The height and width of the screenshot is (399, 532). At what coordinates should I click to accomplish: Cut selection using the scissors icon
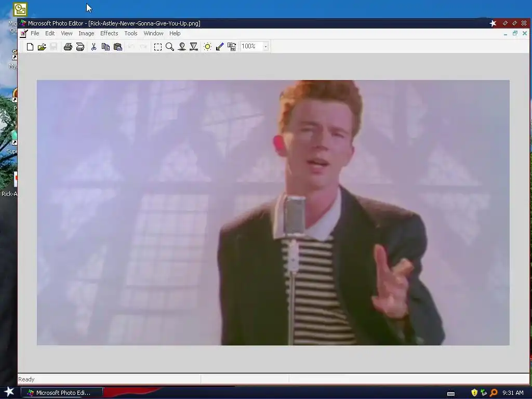pos(94,47)
